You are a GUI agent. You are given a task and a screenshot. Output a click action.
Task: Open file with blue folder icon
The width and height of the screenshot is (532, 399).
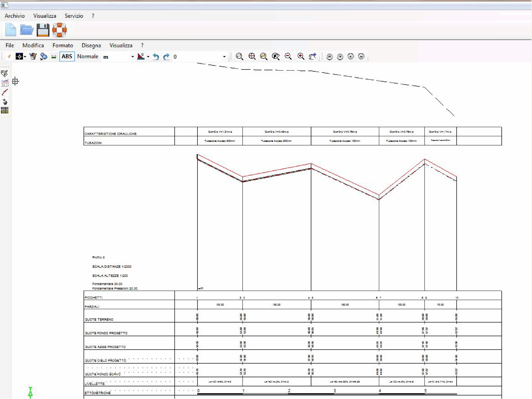tap(27, 30)
